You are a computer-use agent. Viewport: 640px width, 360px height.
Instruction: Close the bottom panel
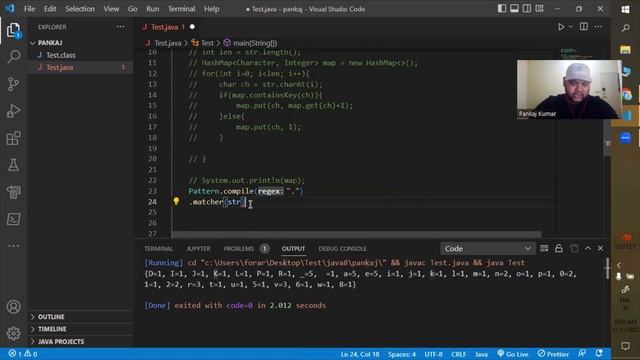600,249
